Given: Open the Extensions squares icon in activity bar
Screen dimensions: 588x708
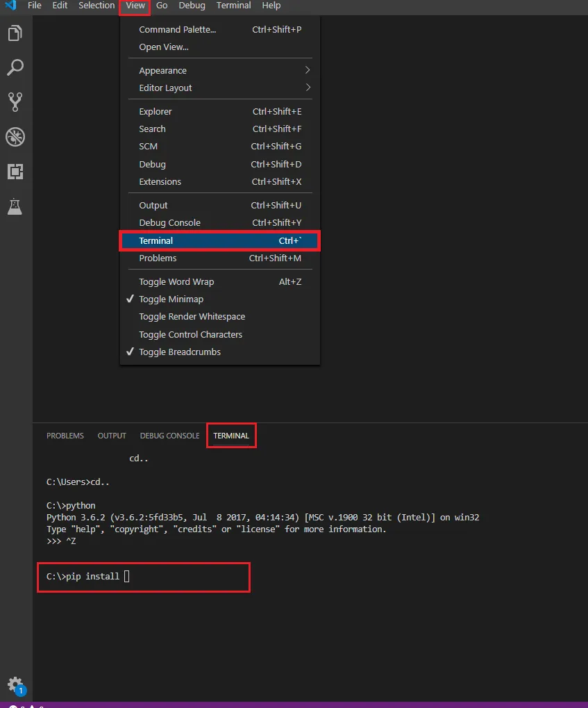Looking at the screenshot, I should click(15, 172).
